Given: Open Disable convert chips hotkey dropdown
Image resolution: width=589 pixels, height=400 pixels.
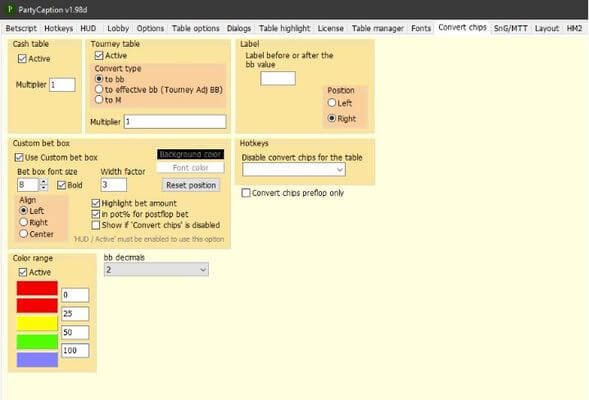Looking at the screenshot, I should 294,170.
